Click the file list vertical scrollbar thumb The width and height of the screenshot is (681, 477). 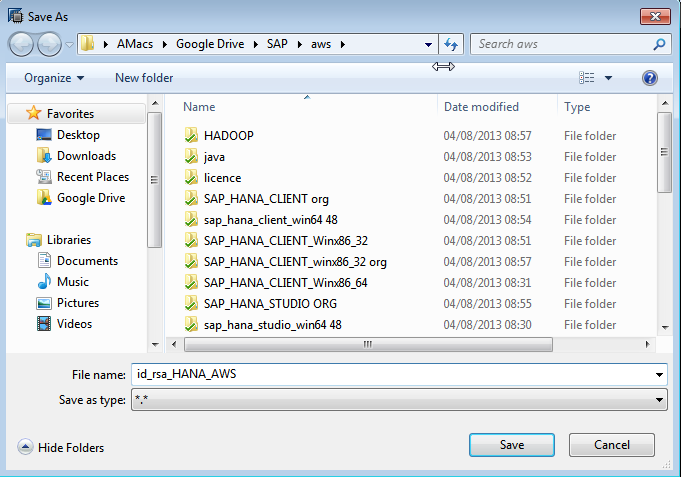tap(664, 152)
